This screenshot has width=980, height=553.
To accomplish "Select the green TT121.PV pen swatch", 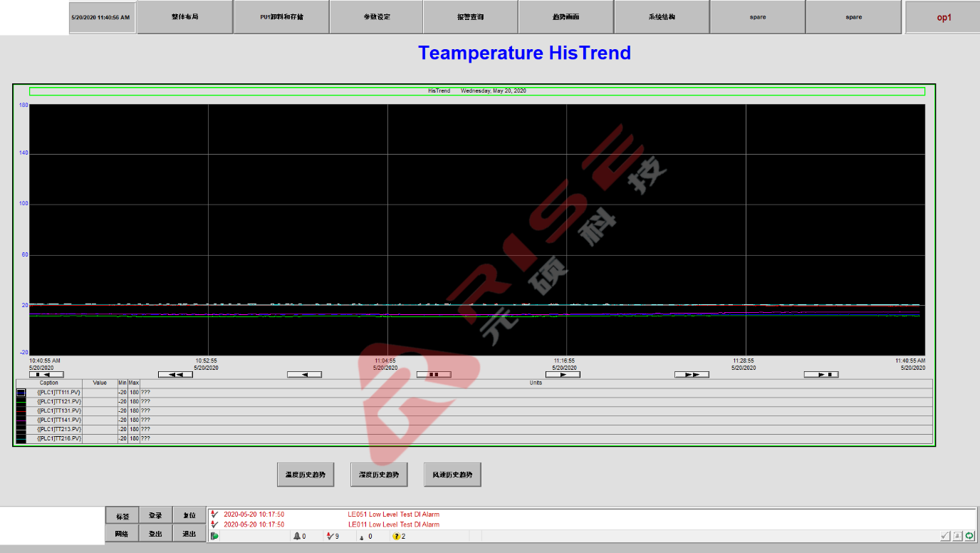I will [21, 402].
